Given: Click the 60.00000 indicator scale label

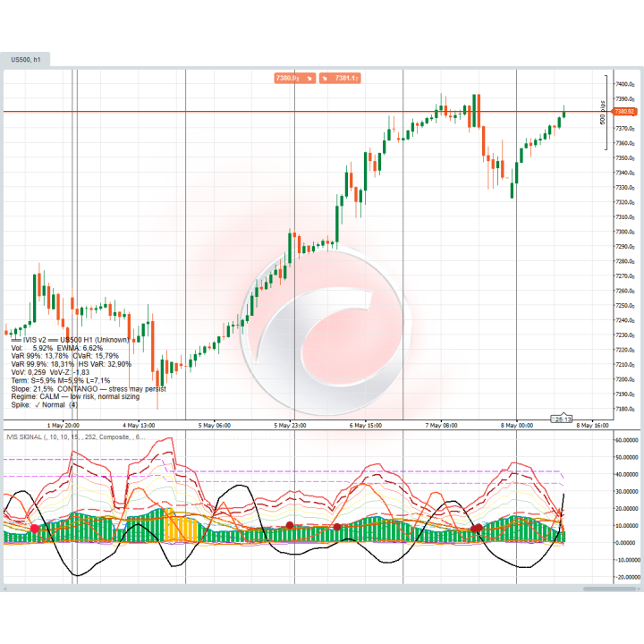Looking at the screenshot, I should [627, 440].
